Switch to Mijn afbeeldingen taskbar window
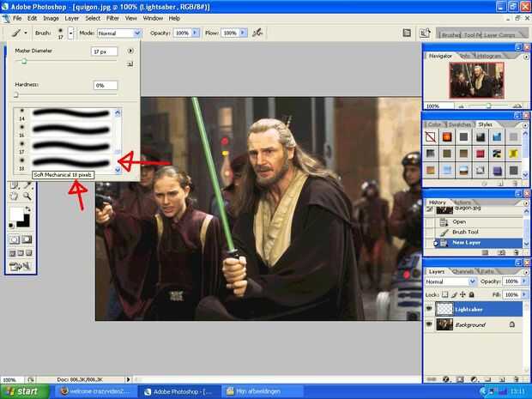The image size is (532, 399). [263, 391]
